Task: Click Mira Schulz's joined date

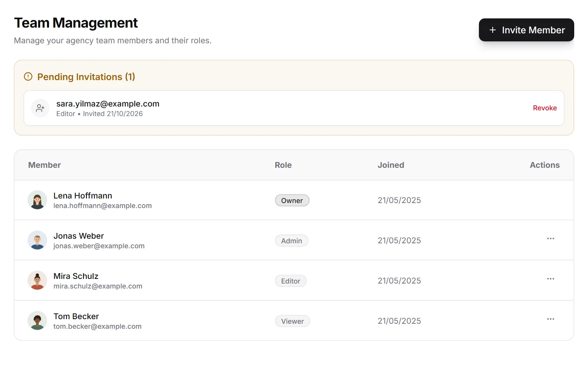Action: tap(399, 281)
